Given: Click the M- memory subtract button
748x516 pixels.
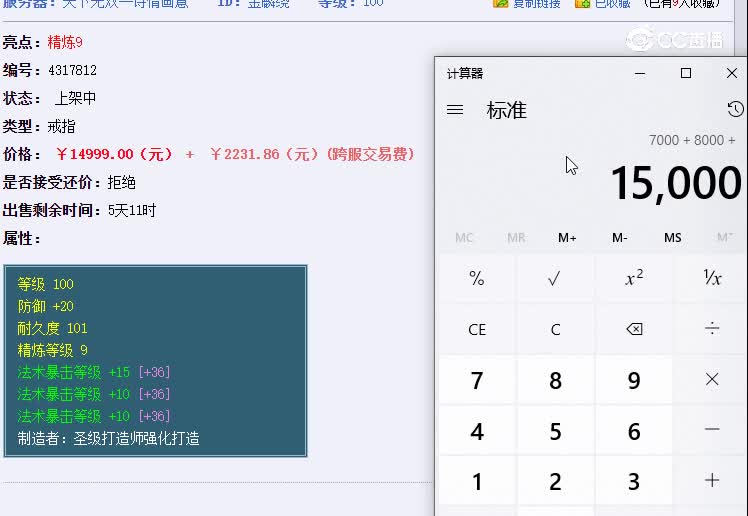Looking at the screenshot, I should tap(620, 237).
